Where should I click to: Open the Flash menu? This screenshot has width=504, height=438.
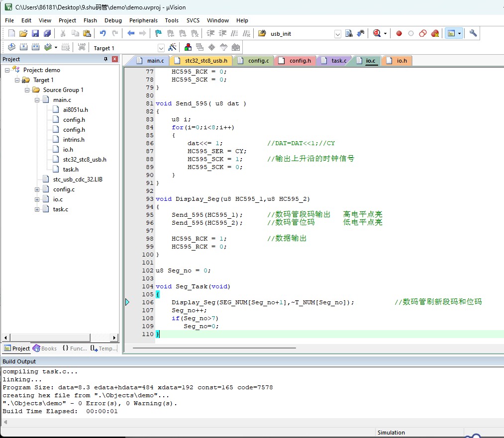[90, 20]
